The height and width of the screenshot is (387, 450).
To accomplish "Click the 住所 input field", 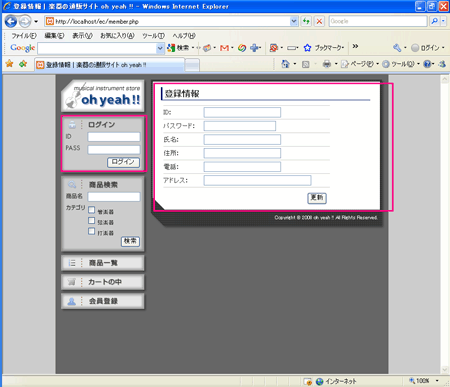I will tap(242, 153).
